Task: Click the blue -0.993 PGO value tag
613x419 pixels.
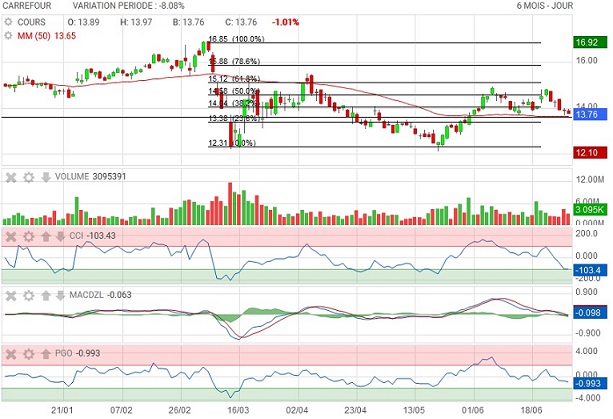Action: 590,383
